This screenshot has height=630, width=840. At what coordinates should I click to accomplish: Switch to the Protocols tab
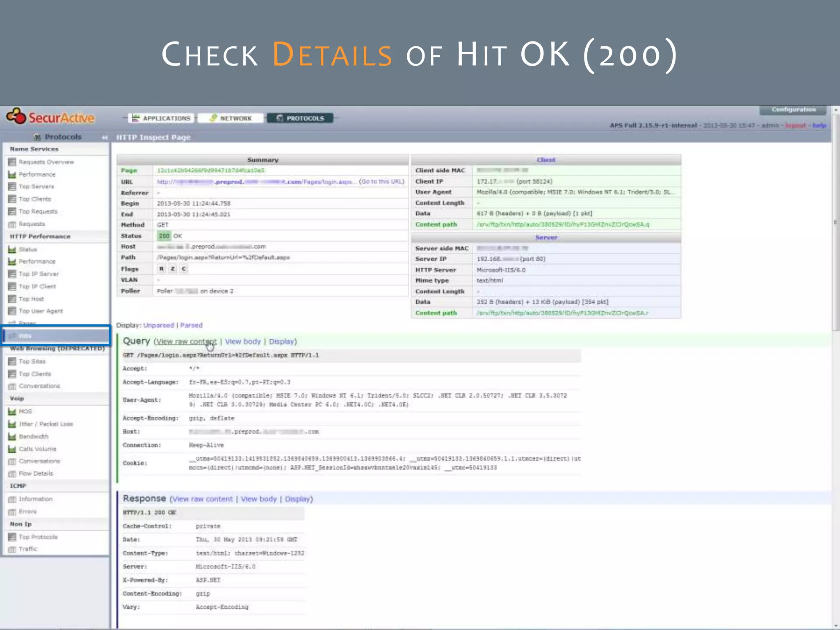point(300,118)
